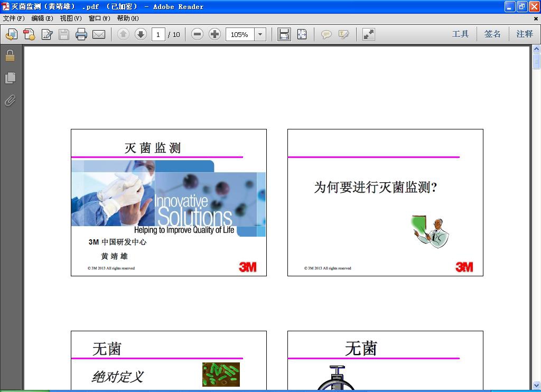Add a sticky note comment icon
Image resolution: width=541 pixels, height=392 pixels.
[327, 34]
